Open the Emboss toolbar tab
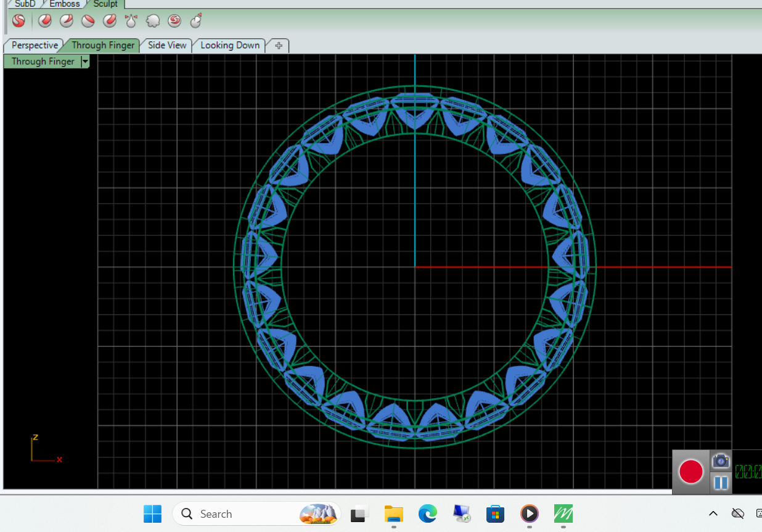The width and height of the screenshot is (762, 532). pyautogui.click(x=65, y=4)
